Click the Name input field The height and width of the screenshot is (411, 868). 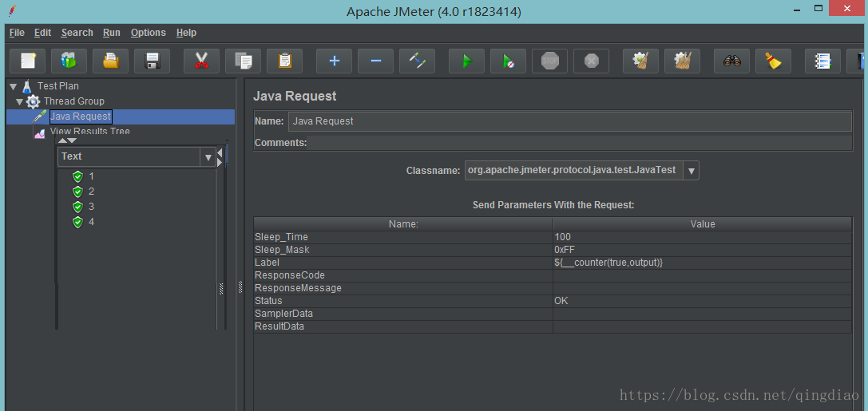point(569,121)
